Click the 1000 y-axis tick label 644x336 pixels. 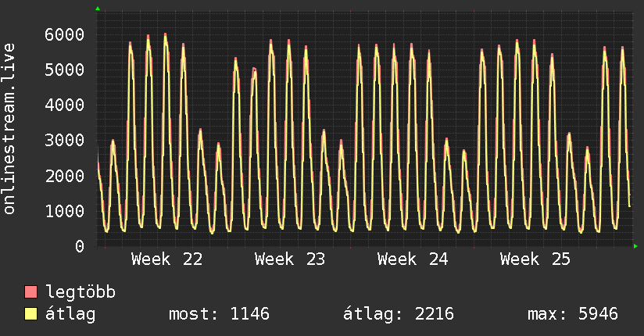tap(65, 212)
